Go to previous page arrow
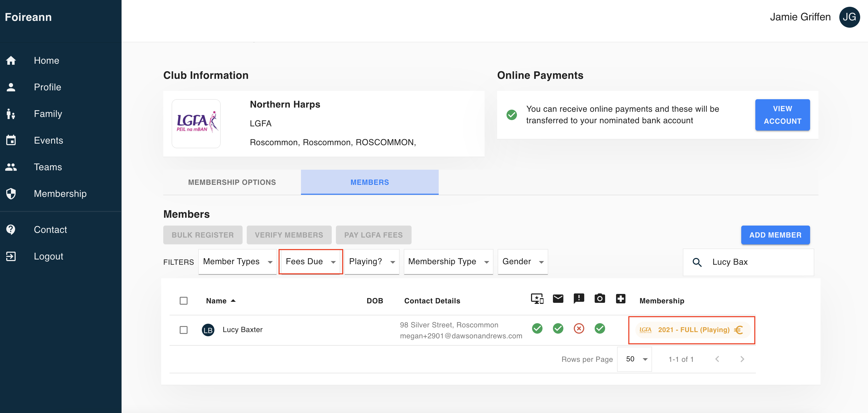The width and height of the screenshot is (868, 413). (x=717, y=359)
